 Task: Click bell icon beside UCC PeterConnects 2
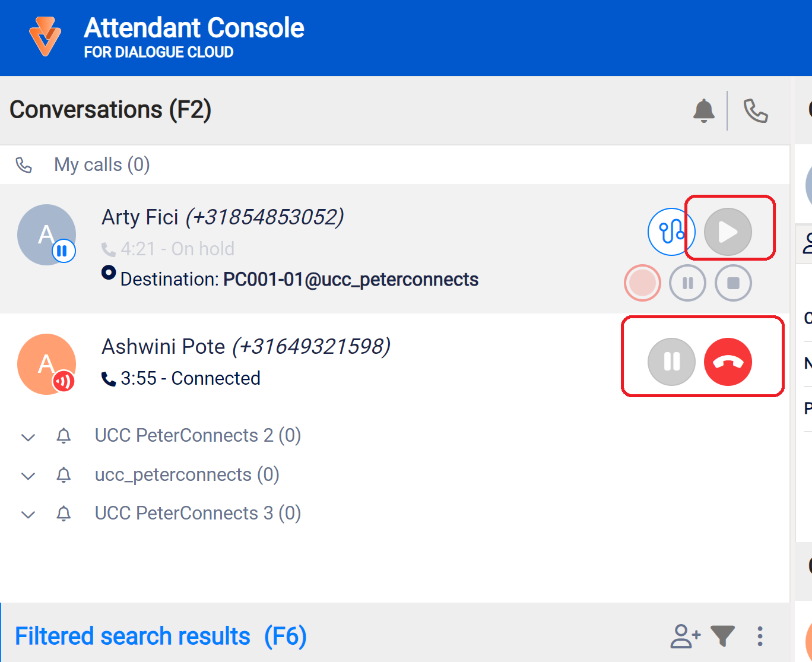pos(64,436)
